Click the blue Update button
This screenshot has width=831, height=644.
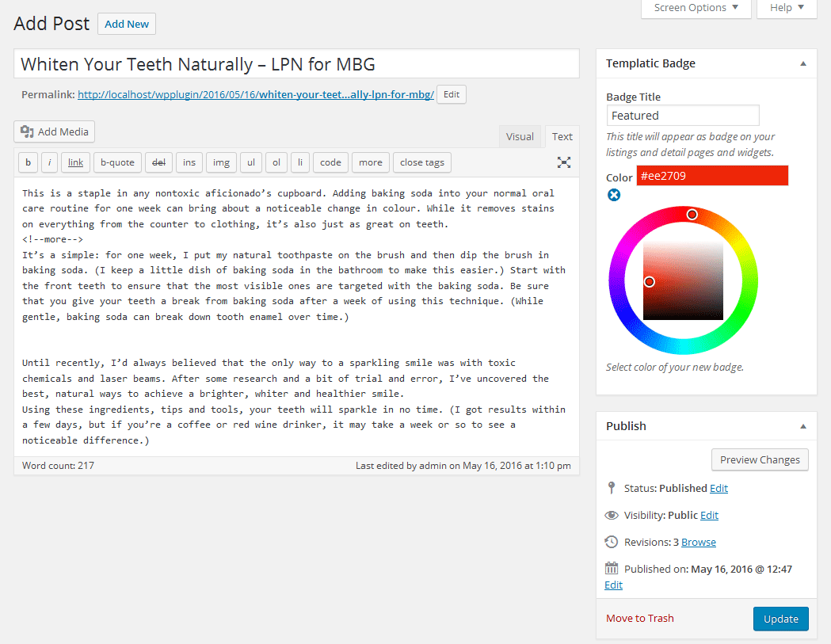pyautogui.click(x=780, y=619)
